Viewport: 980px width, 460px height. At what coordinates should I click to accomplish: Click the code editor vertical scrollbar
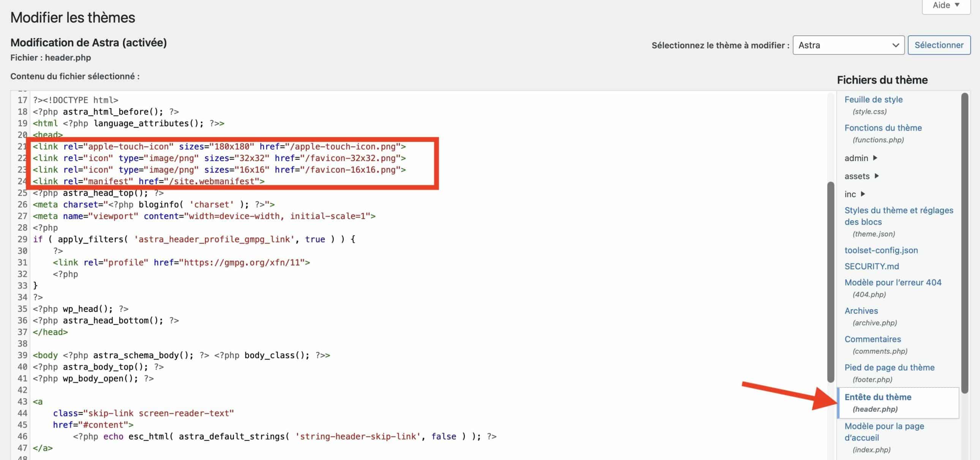(830, 281)
